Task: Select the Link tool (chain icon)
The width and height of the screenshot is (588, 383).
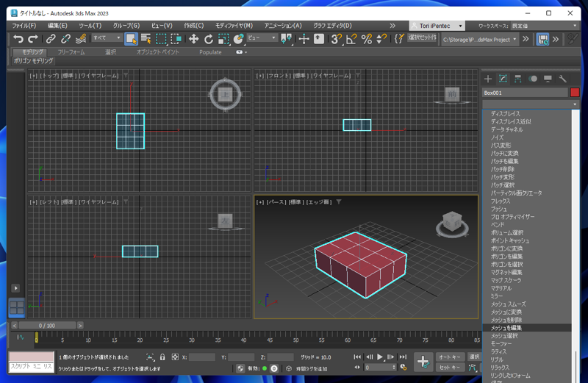Action: click(x=51, y=39)
